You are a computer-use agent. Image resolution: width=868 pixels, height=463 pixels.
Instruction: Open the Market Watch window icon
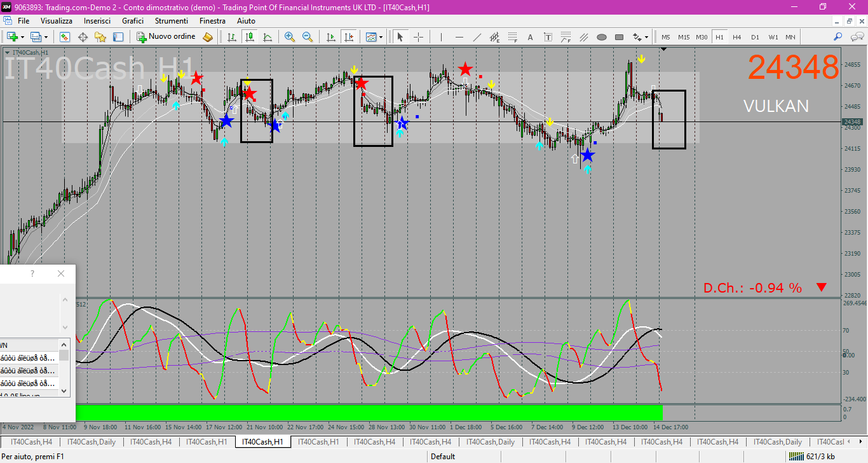click(x=65, y=37)
